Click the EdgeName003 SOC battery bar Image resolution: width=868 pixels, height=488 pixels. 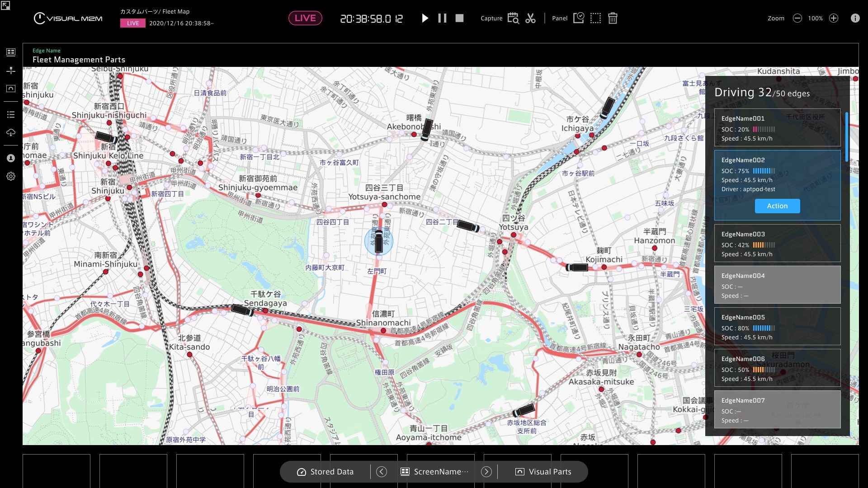pyautogui.click(x=764, y=245)
